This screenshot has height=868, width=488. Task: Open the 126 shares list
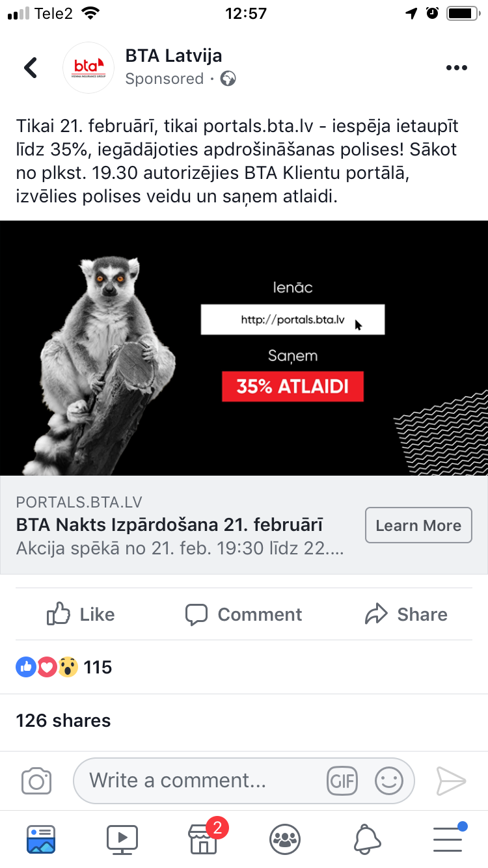click(63, 721)
